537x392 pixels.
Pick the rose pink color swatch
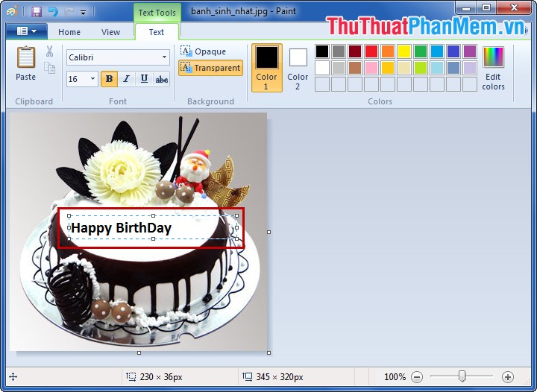click(x=371, y=68)
